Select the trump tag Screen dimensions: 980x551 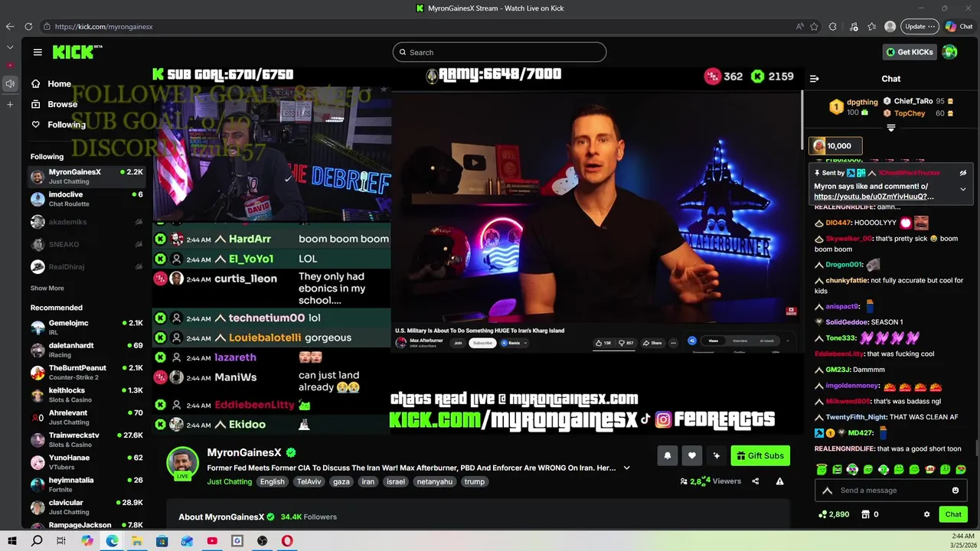[x=474, y=481]
